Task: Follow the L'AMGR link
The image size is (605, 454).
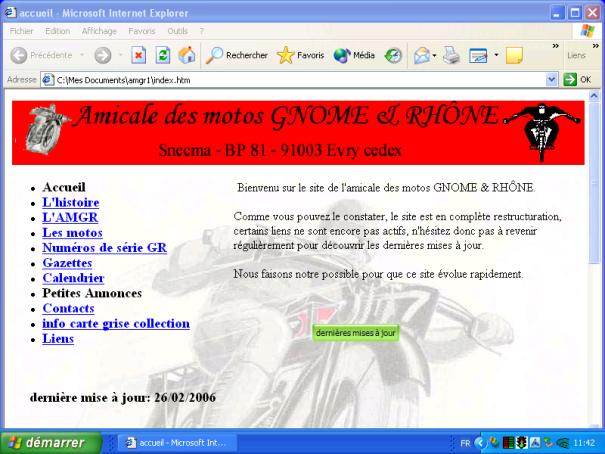Action: coord(70,217)
